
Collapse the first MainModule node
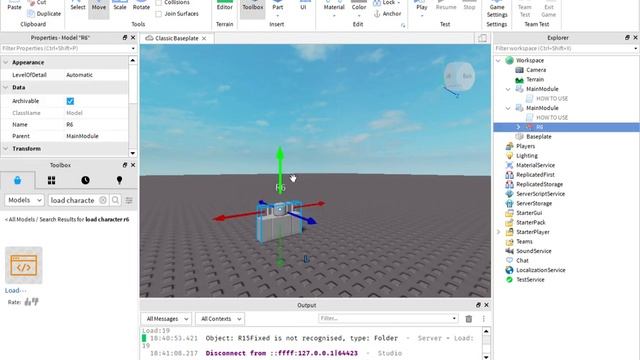point(508,89)
